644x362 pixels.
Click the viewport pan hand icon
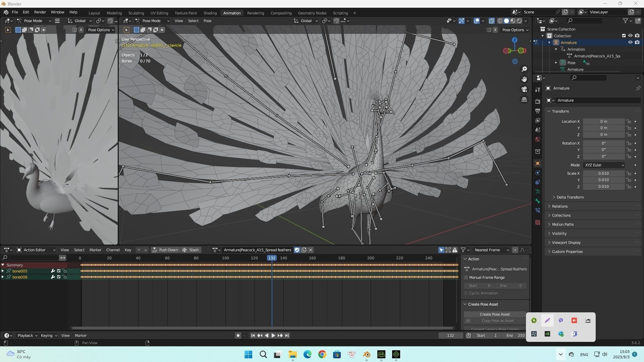click(524, 79)
